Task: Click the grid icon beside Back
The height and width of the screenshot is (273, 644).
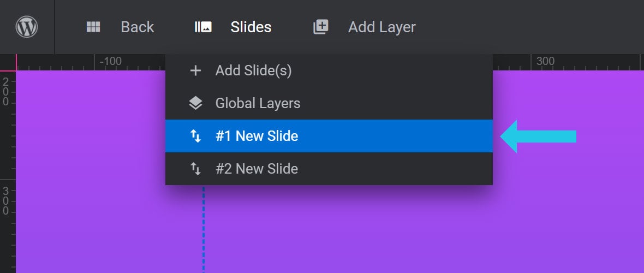Action: [x=93, y=27]
